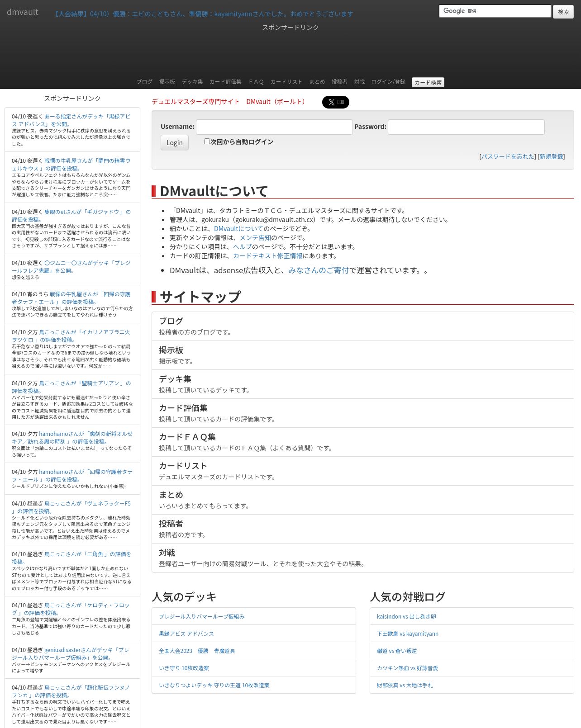
Task: Open hamohamoさん's 回帰の守護者タテフ・エール review
Action: click(x=72, y=476)
